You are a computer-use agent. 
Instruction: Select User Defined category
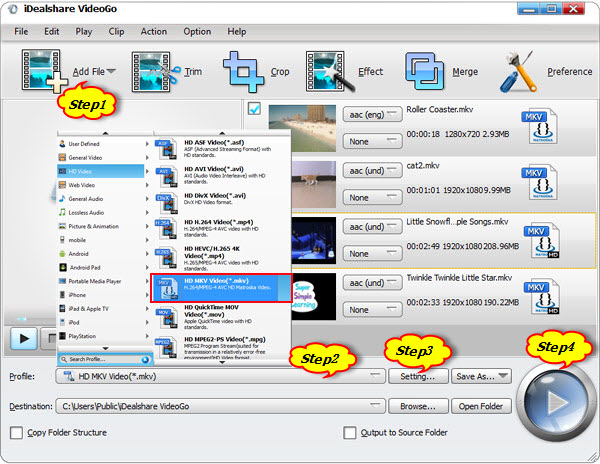(103, 144)
